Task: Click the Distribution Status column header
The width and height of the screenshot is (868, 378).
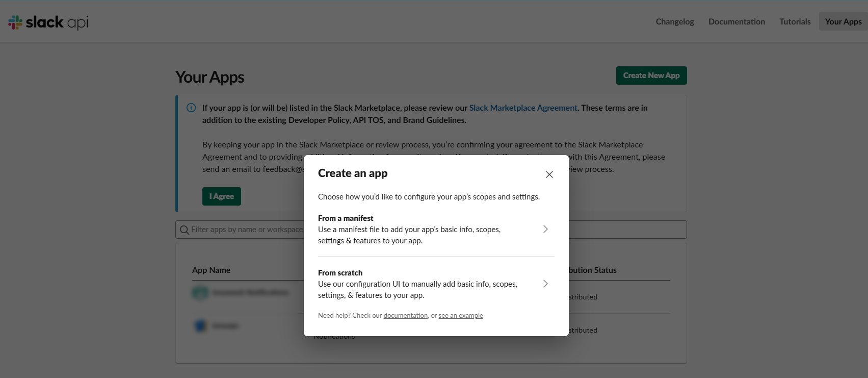Action: click(x=592, y=270)
